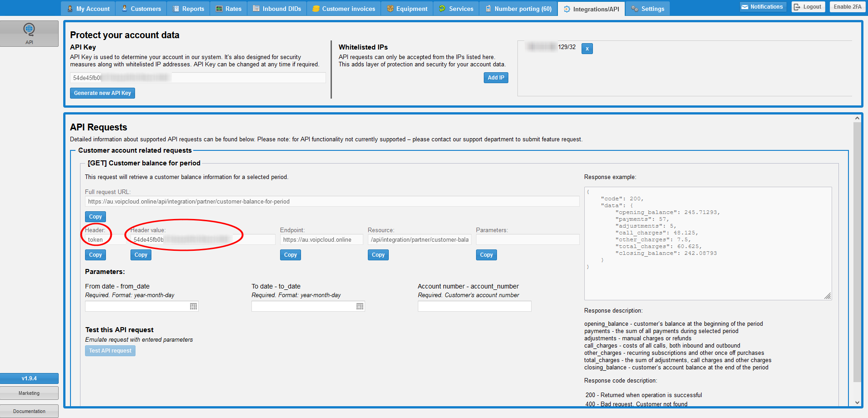This screenshot has height=418, width=868.
Task: Copy the full request URL
Action: pos(95,217)
